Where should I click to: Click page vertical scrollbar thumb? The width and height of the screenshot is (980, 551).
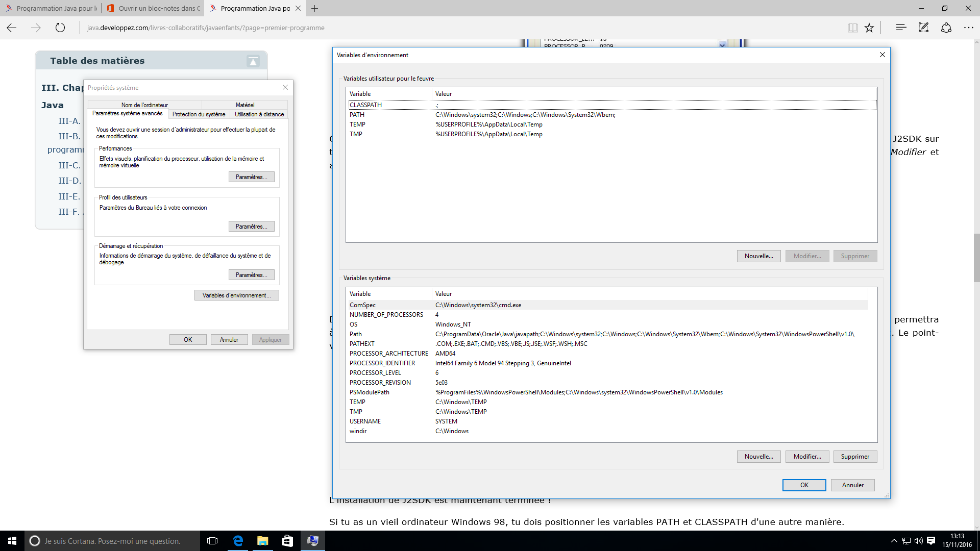click(x=976, y=258)
